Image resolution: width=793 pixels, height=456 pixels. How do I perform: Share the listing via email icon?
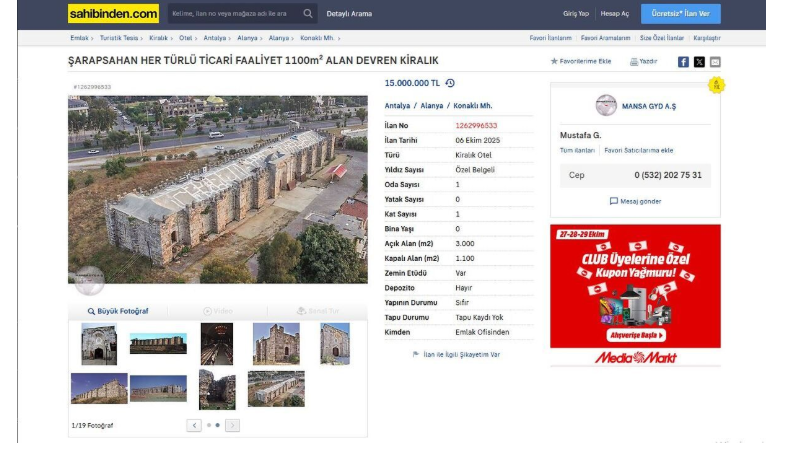pos(715,62)
